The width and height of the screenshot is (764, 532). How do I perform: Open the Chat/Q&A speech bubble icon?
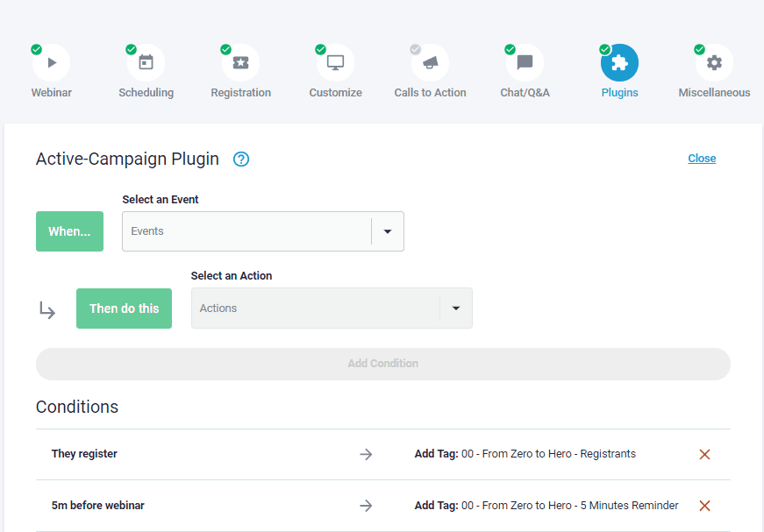[525, 63]
